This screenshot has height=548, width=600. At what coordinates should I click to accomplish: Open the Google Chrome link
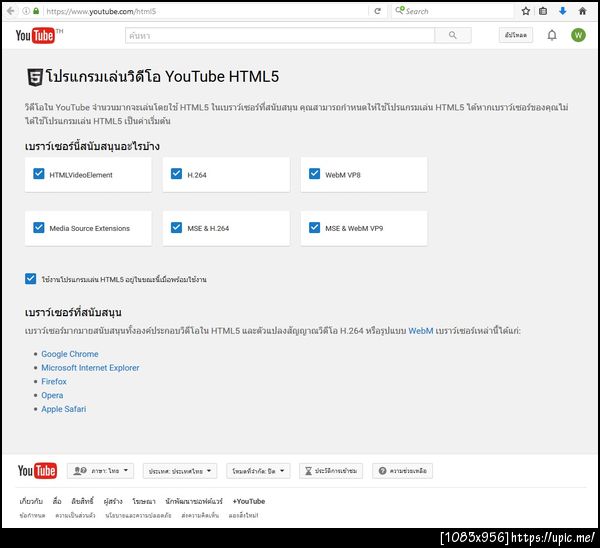(x=70, y=354)
